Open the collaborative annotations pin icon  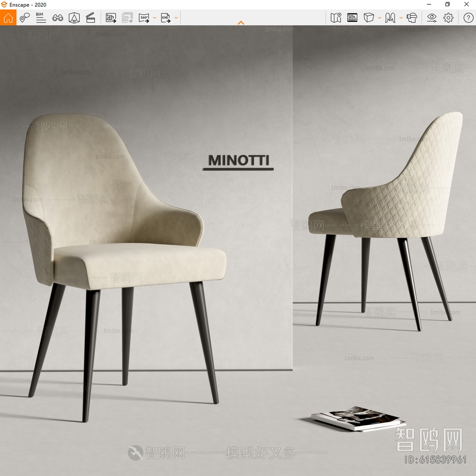click(x=25, y=18)
